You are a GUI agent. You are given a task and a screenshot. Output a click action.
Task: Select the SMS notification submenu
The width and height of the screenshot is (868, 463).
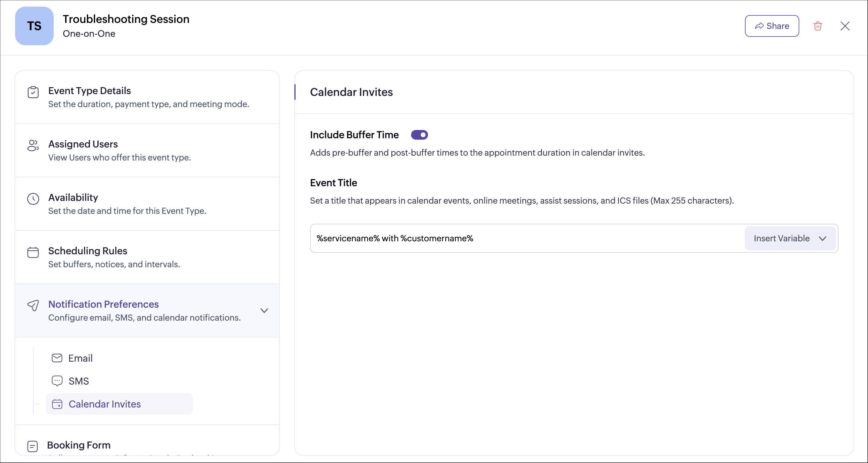pyautogui.click(x=78, y=381)
